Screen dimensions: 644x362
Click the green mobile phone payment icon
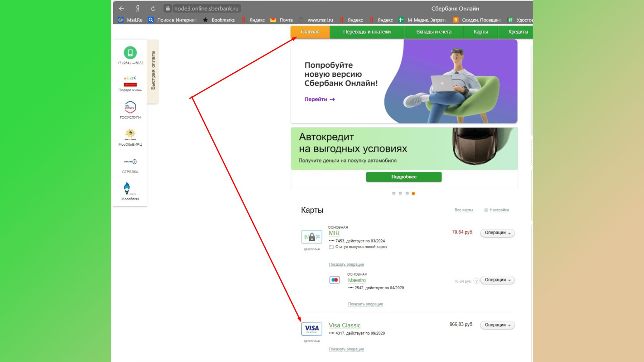130,53
